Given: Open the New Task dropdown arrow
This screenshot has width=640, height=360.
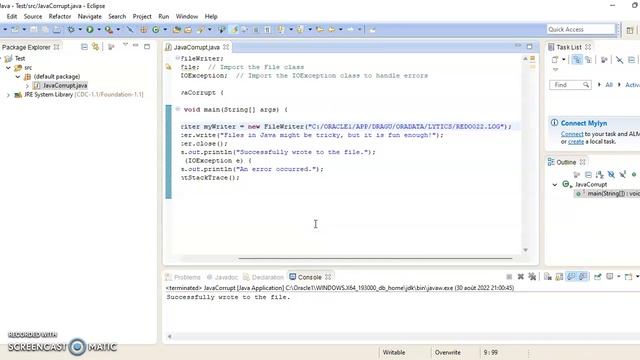Looking at the screenshot, I should pyautogui.click(x=564, y=60).
